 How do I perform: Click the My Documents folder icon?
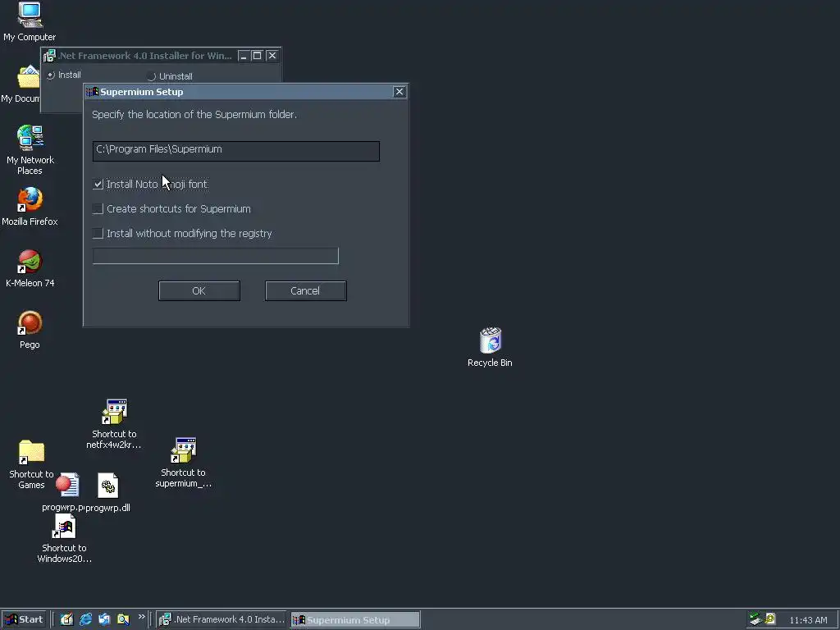[28, 76]
